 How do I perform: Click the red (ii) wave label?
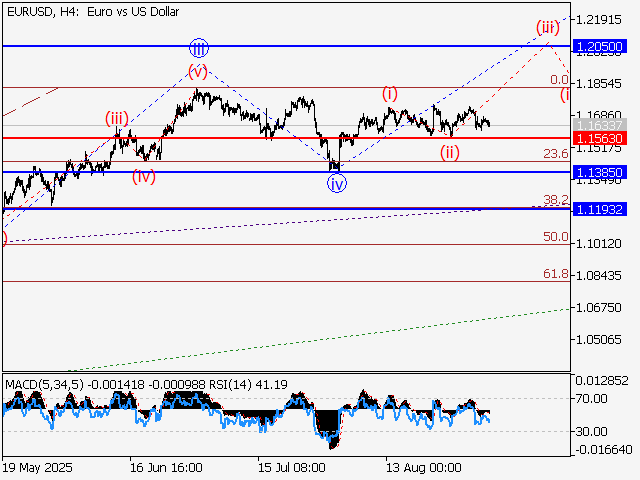(x=452, y=152)
